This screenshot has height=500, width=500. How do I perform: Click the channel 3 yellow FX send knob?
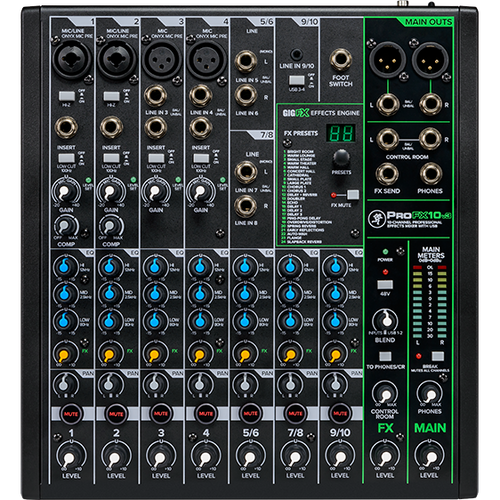[154, 355]
